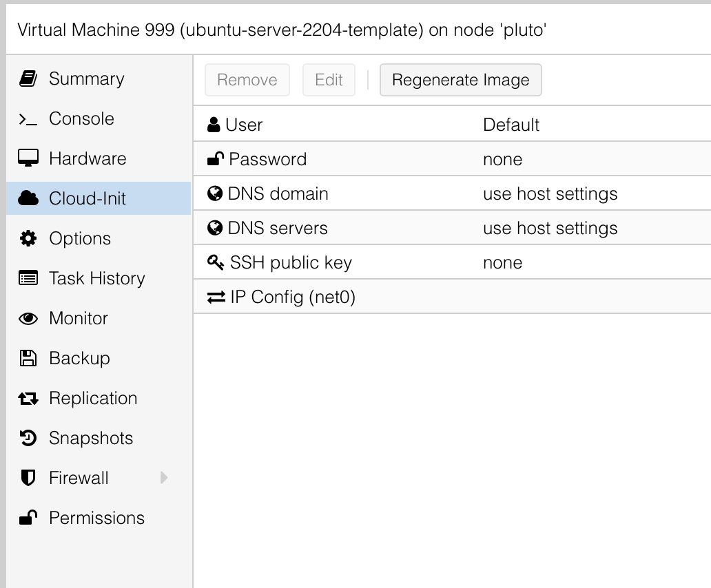Image resolution: width=711 pixels, height=588 pixels.
Task: Click the gear icon next to Options
Action: point(28,238)
